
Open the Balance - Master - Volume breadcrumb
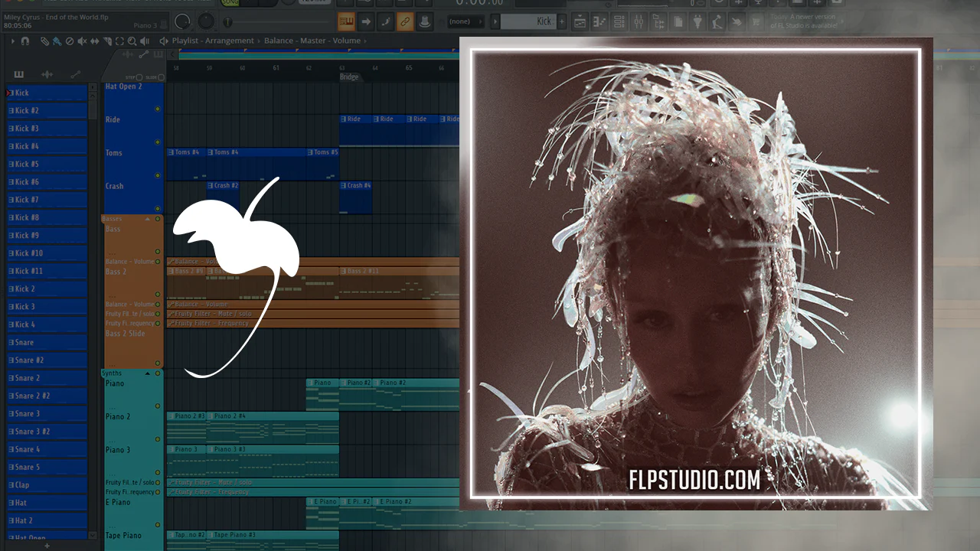(x=312, y=41)
